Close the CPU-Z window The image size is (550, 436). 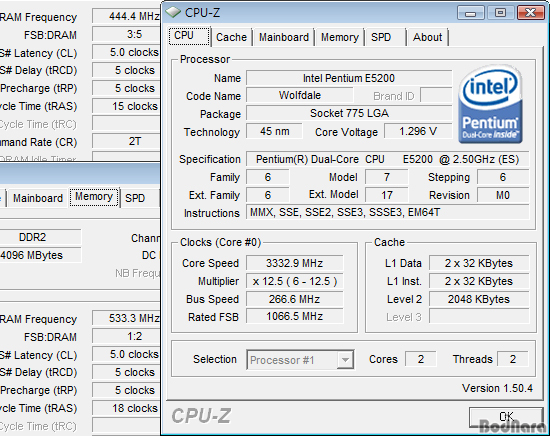coord(531,13)
